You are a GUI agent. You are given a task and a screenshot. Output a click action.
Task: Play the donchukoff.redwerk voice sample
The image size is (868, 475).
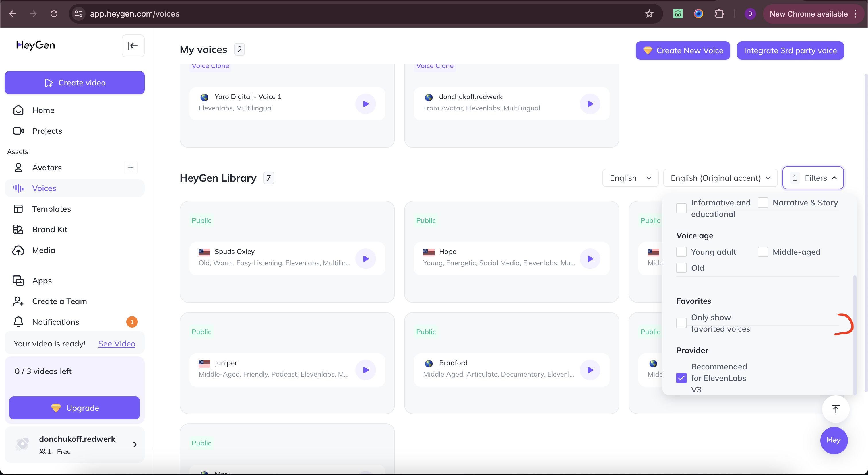(x=590, y=104)
